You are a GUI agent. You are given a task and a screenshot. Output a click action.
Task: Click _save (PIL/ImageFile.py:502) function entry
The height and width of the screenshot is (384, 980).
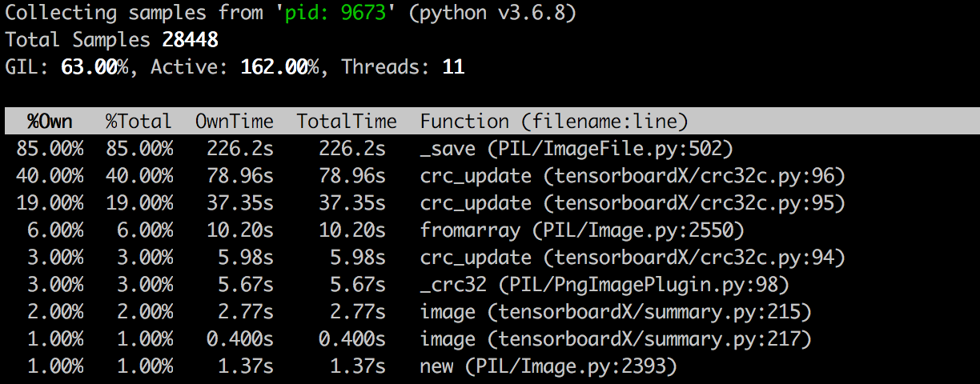(576, 149)
